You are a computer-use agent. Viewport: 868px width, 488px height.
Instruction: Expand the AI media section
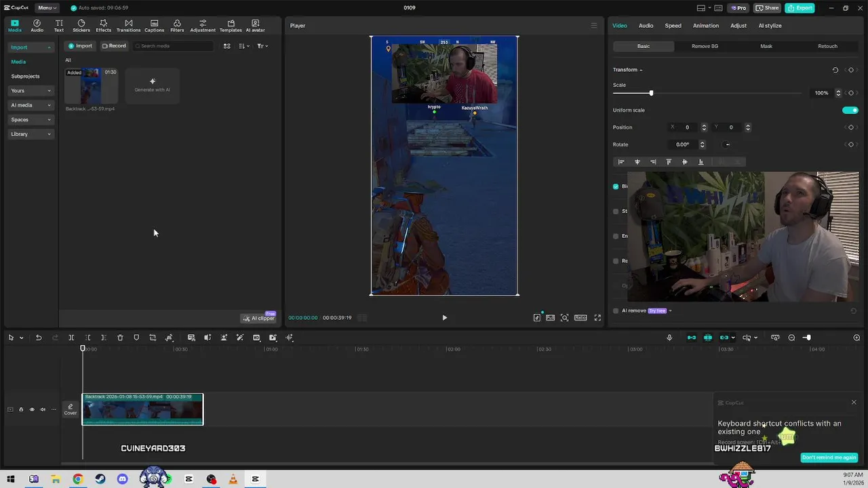click(31, 105)
